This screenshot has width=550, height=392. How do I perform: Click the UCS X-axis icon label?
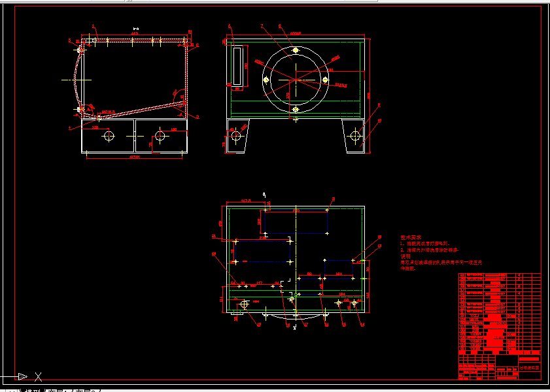click(38, 377)
